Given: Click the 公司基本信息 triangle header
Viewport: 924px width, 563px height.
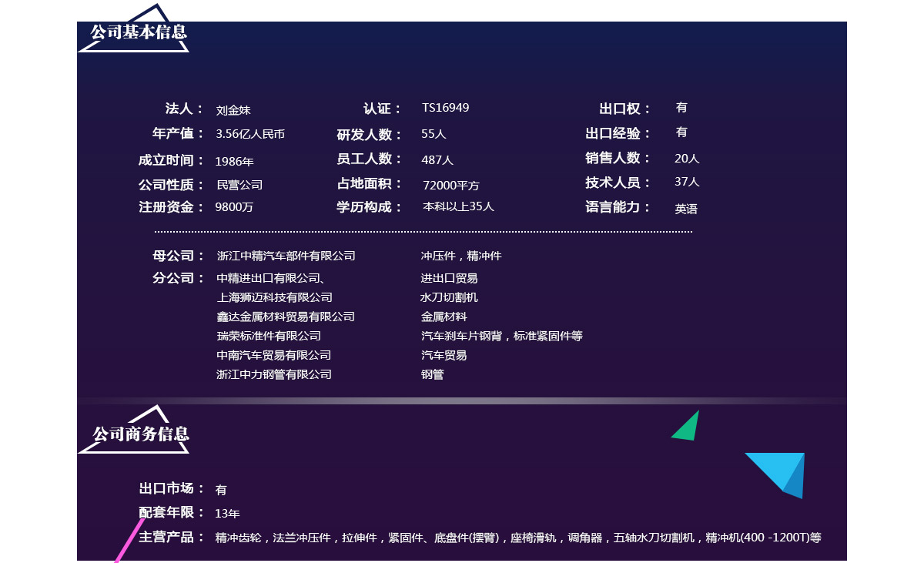Looking at the screenshot, I should coord(138,32).
